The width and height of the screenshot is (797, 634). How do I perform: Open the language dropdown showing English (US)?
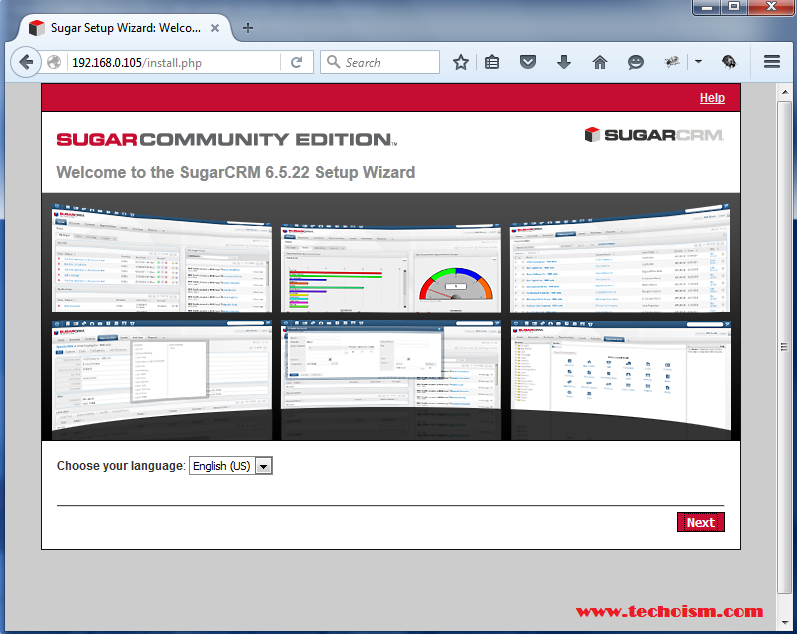coord(231,466)
